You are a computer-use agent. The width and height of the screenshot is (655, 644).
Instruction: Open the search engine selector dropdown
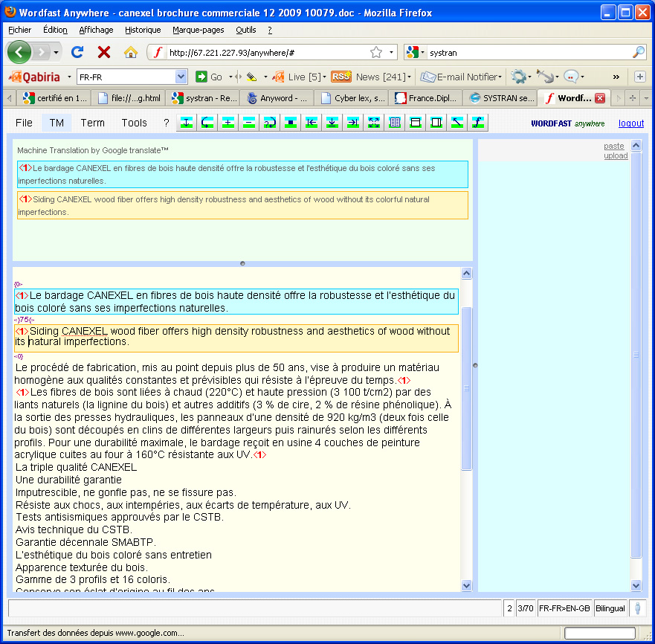tap(422, 53)
